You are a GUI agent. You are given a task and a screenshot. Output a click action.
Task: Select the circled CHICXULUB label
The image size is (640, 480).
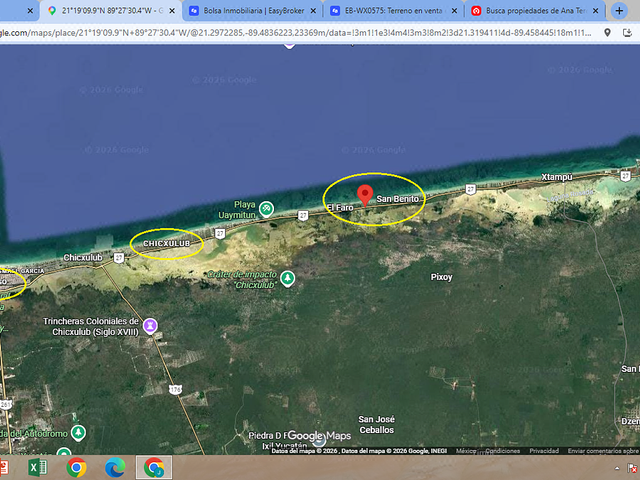[x=167, y=243]
